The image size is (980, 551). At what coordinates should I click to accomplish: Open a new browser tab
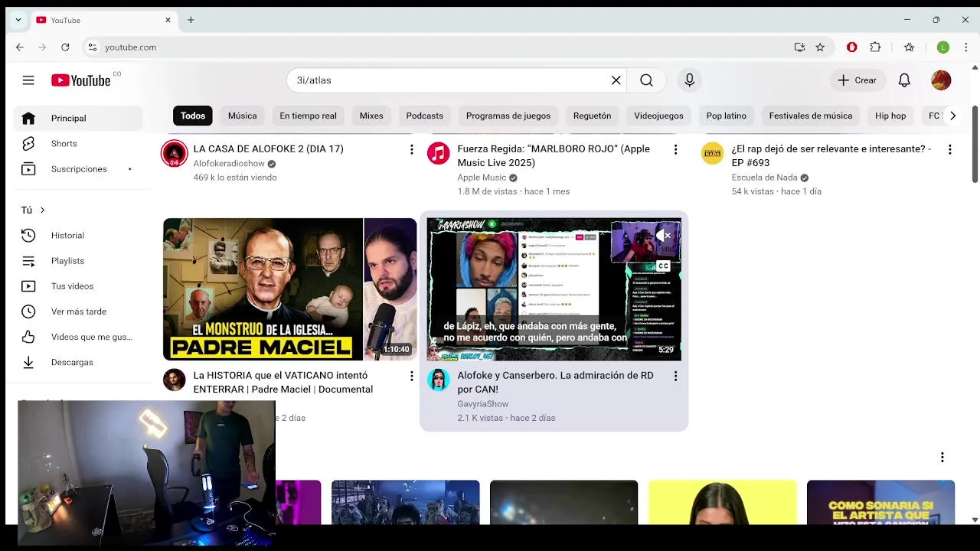pyautogui.click(x=191, y=20)
